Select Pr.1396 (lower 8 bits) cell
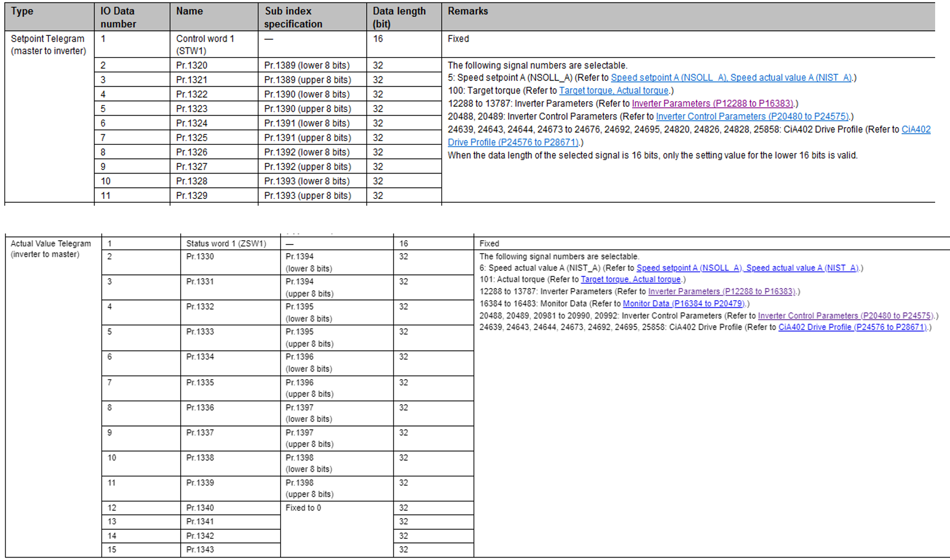Screen dimensions: 950x560 [337, 363]
